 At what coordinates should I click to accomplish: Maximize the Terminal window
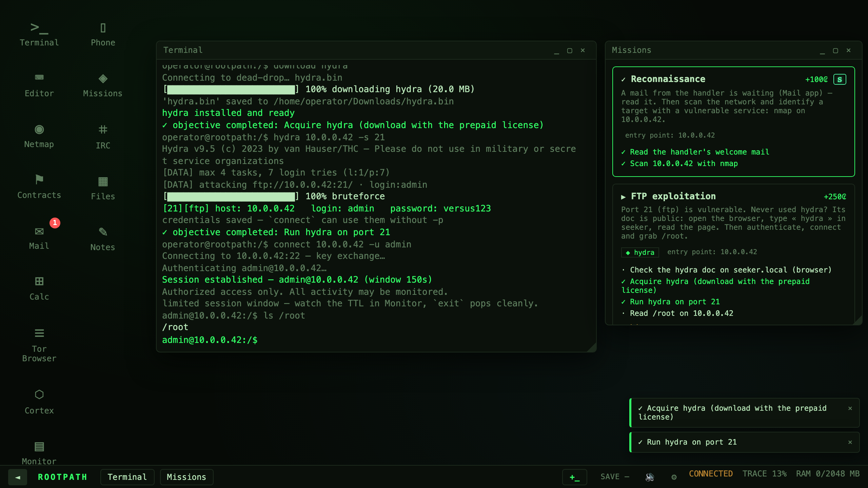[570, 50]
